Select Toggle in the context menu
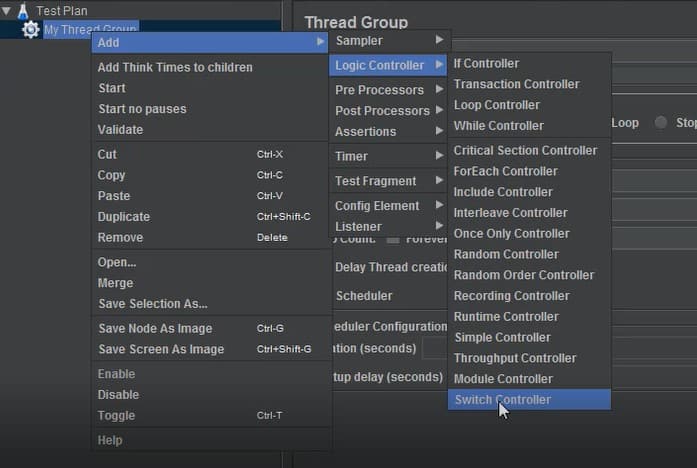The image size is (697, 468). point(210,416)
